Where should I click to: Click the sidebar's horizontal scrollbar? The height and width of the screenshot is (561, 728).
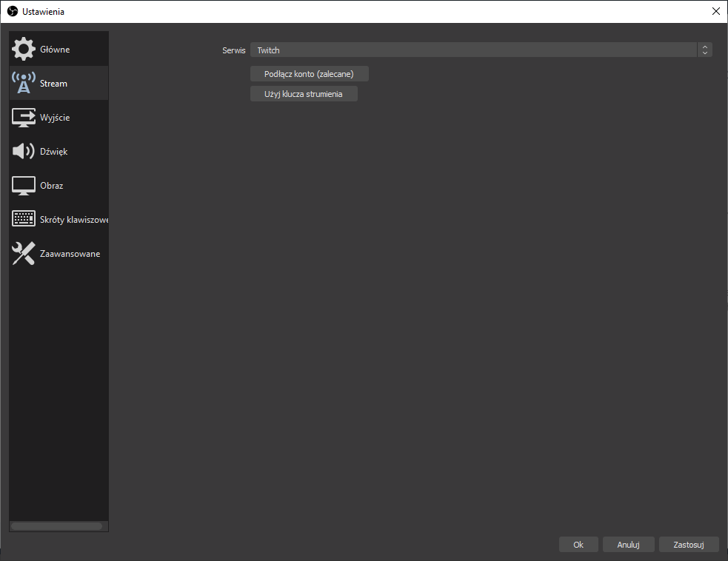point(57,526)
